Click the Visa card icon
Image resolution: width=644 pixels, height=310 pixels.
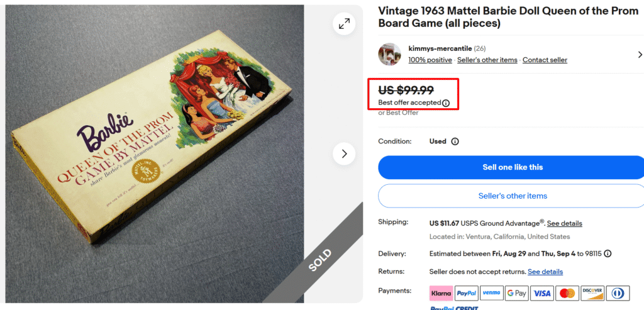coord(541,293)
